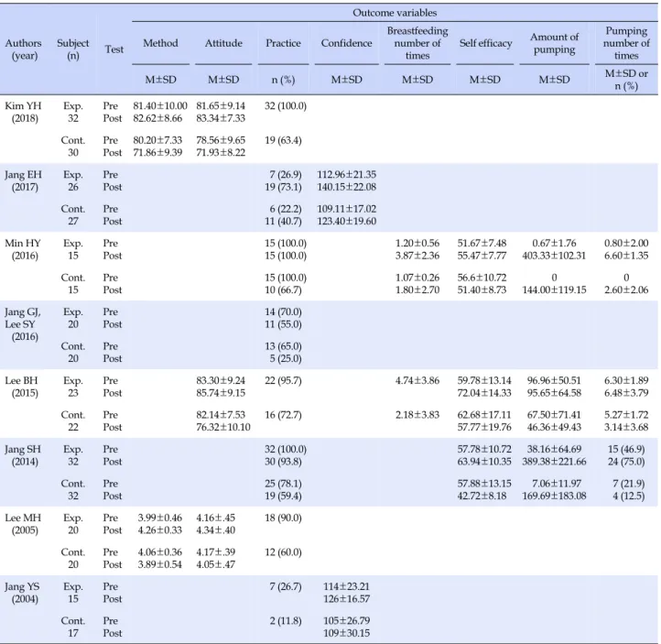This screenshot has height=644, width=661.
Task: Click the method value 3.89±0.54
Action: point(160,565)
